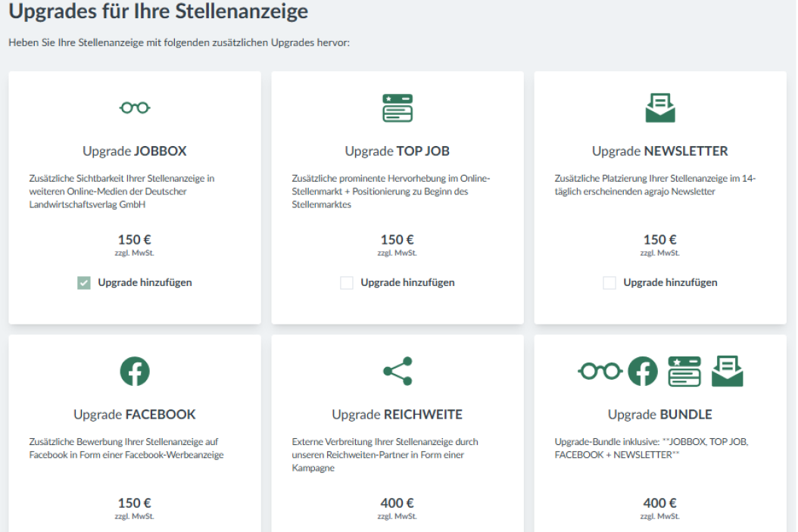Viewport: 798px width, 532px height.
Task: Click BUNDLE description listing included upgrades
Action: pos(652,448)
